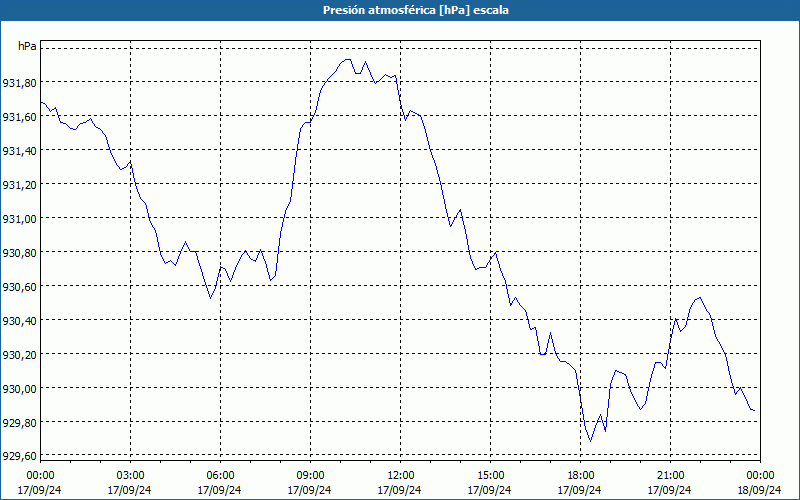
Task: Click the curve's local peak near 22:00
Action: coord(699,297)
